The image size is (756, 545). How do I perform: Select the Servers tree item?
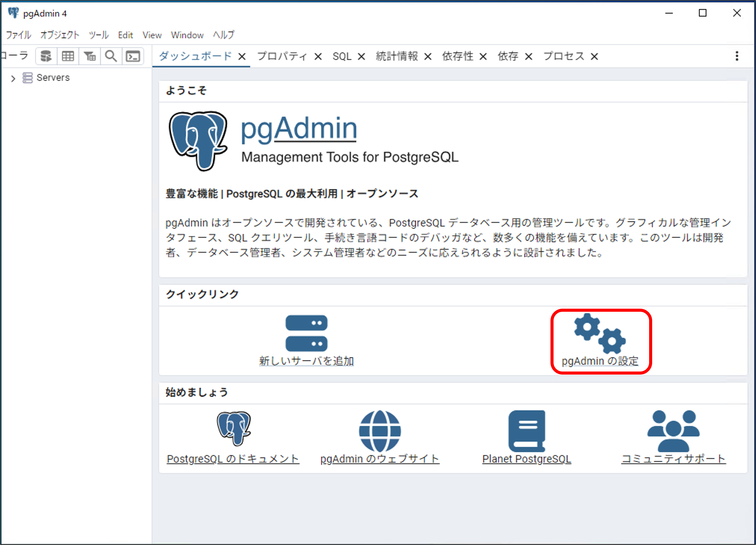pos(53,78)
